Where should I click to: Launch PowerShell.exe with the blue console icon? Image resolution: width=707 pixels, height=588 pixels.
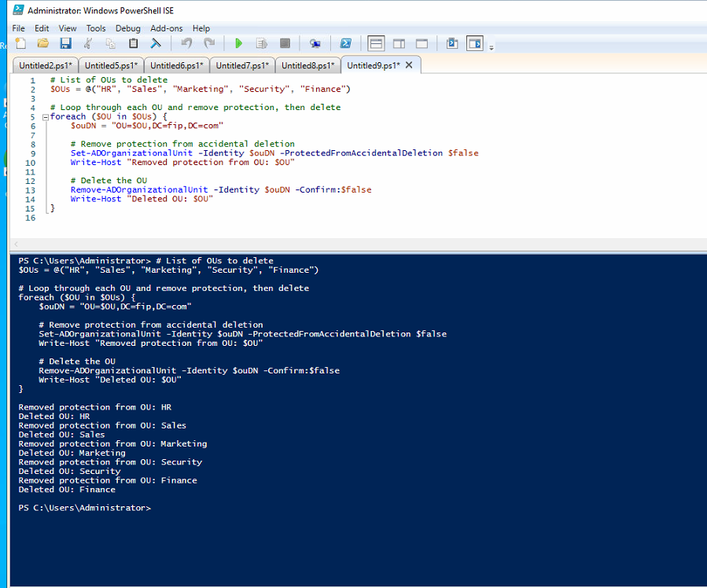346,43
